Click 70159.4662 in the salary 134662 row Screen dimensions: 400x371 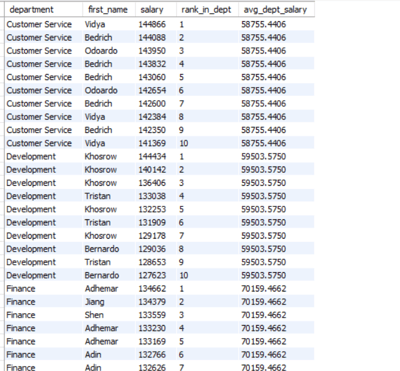pyautogui.click(x=264, y=289)
